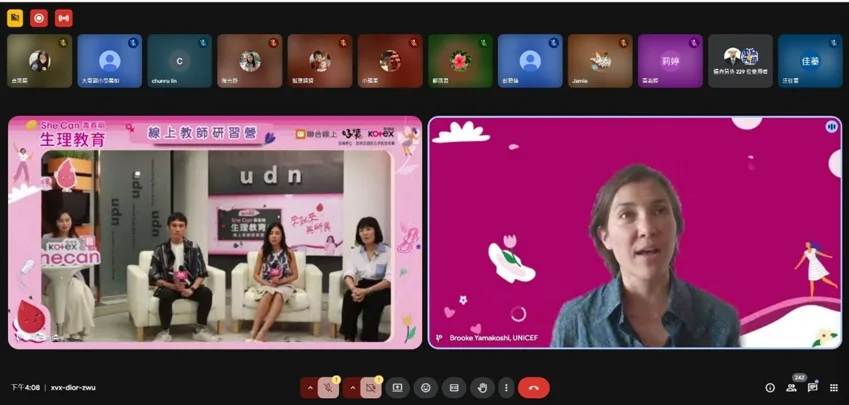
Task: Click the red recording indicator icon
Action: (39, 17)
